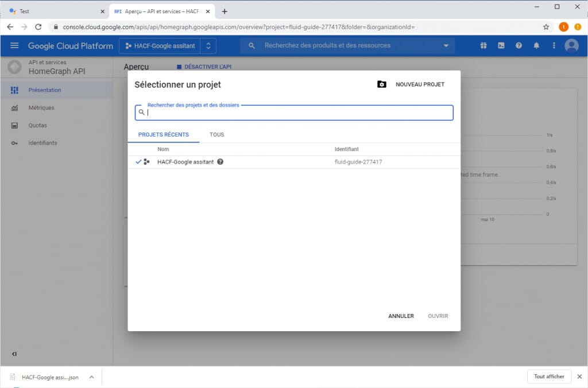Click the new project folder icon
Viewport: 588px width, 388px height.
coord(381,84)
